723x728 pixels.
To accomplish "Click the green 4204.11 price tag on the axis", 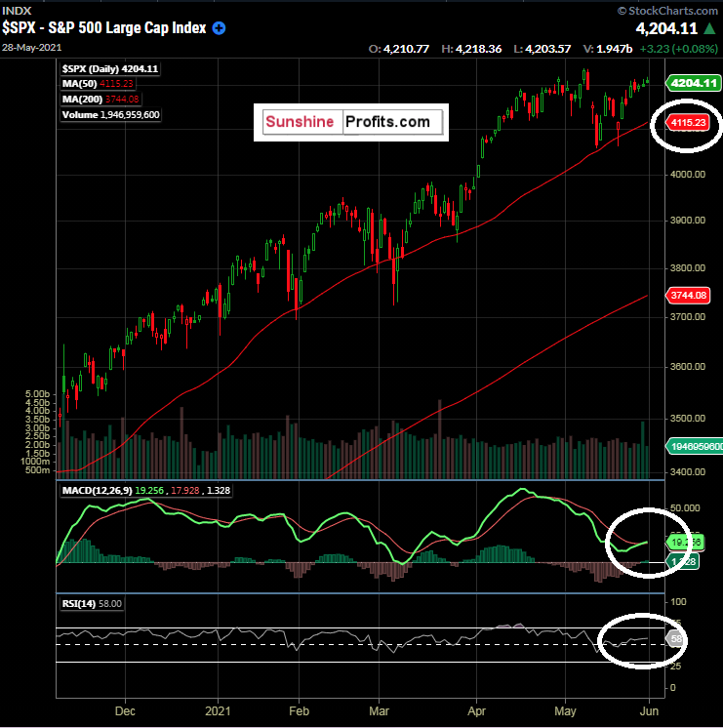I will click(x=694, y=83).
